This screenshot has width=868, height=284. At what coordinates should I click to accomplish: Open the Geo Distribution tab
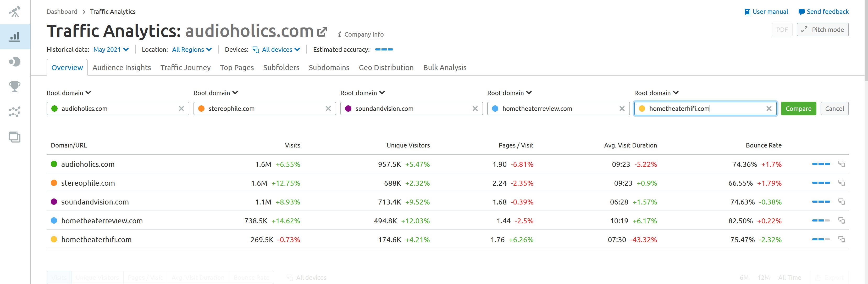click(386, 68)
